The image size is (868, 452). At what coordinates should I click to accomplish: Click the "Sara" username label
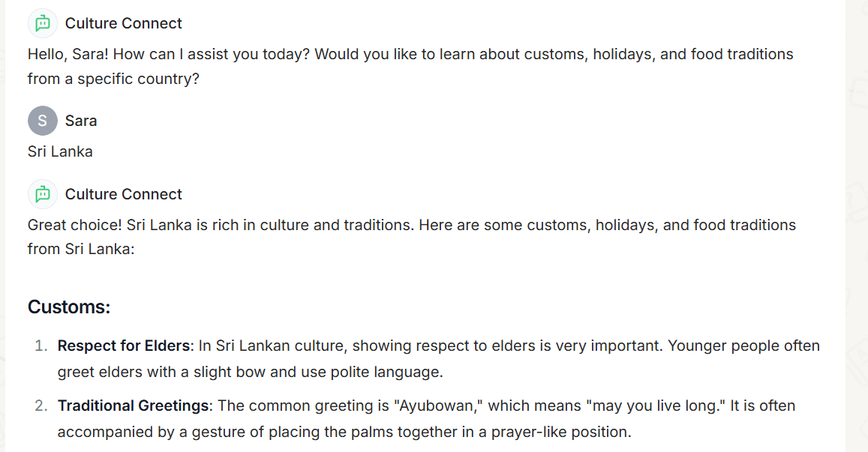pyautogui.click(x=81, y=121)
